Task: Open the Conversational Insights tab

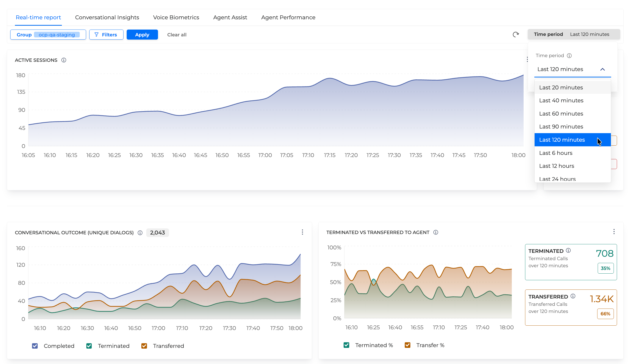Action: point(107,17)
